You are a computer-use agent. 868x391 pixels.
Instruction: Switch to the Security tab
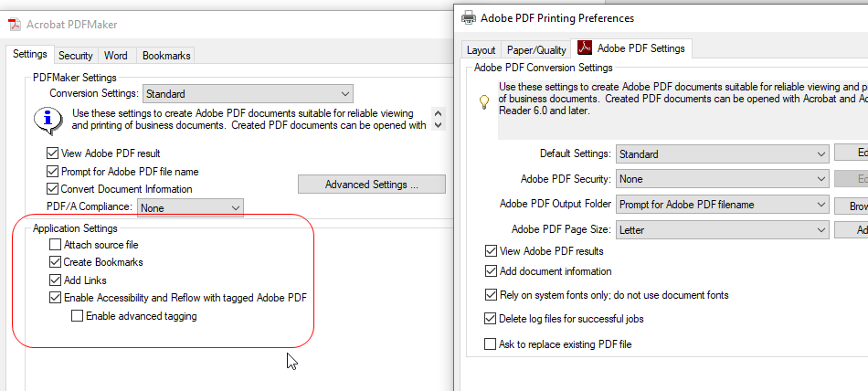(76, 56)
